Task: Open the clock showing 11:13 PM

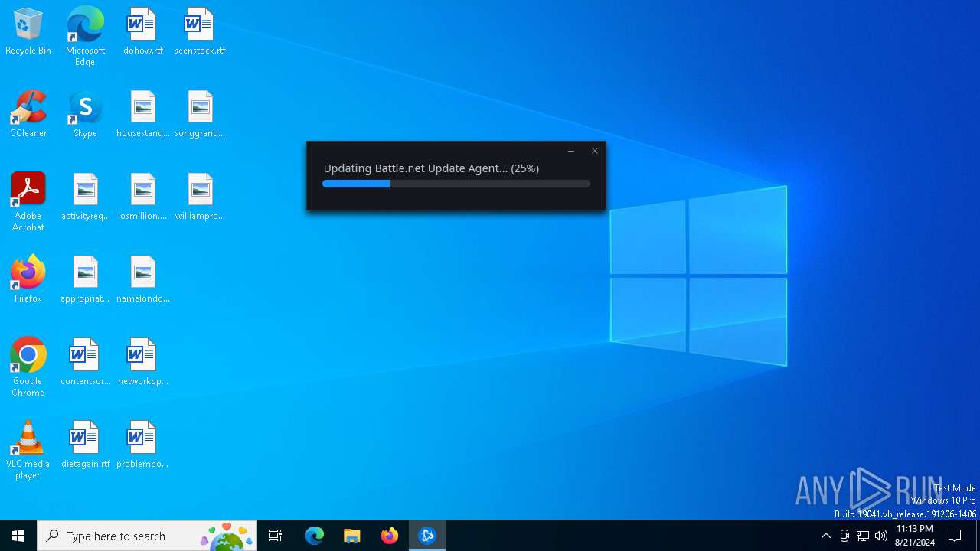Action: [914, 536]
